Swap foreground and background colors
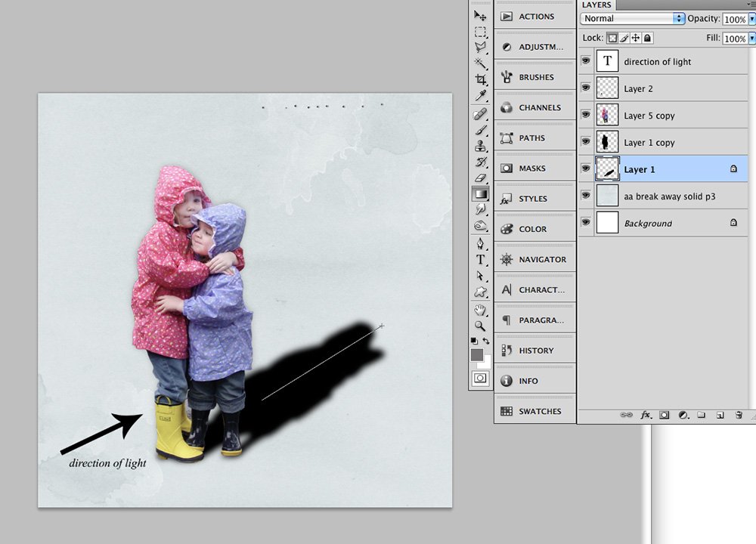756x544 pixels. click(x=486, y=341)
